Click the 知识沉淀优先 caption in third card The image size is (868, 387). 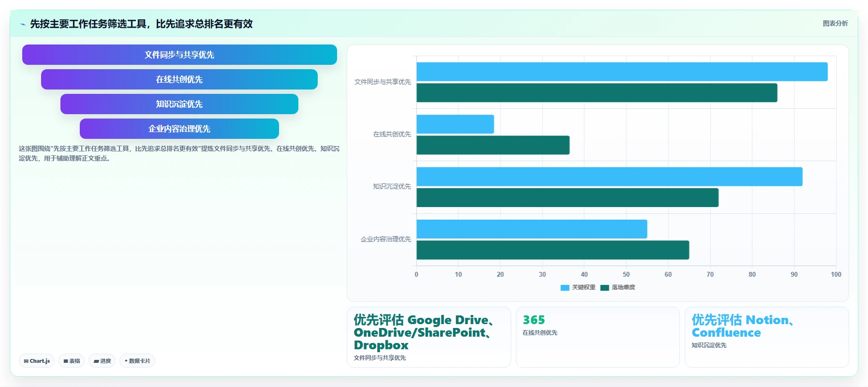pyautogui.click(x=709, y=345)
